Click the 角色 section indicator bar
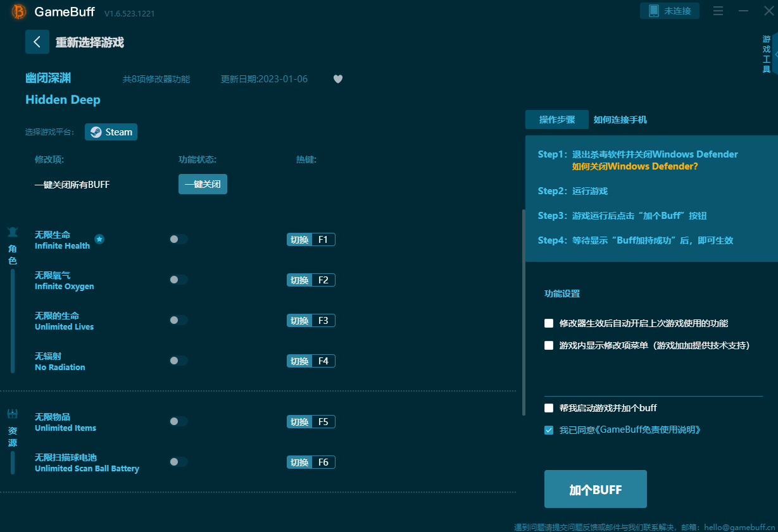This screenshot has width=778, height=532. pos(13,321)
